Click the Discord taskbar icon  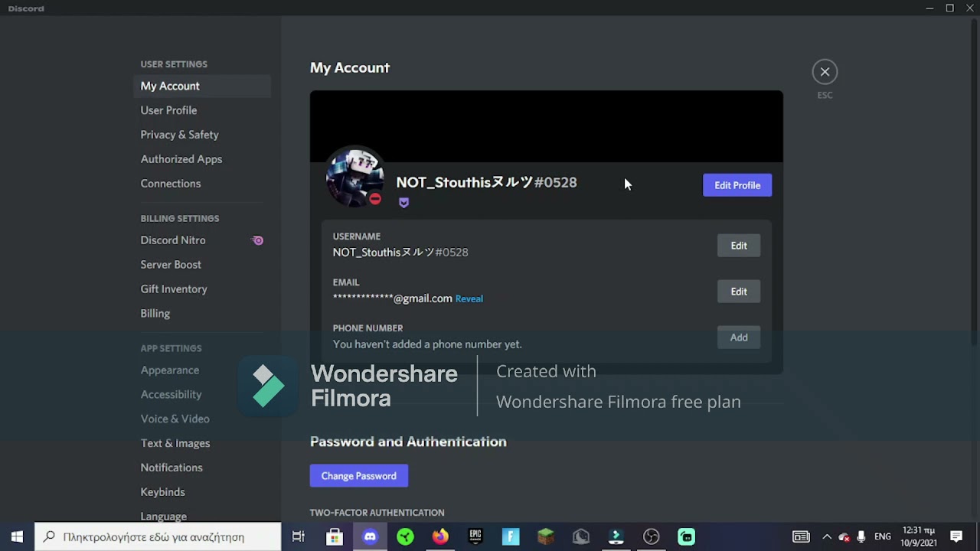tap(371, 537)
